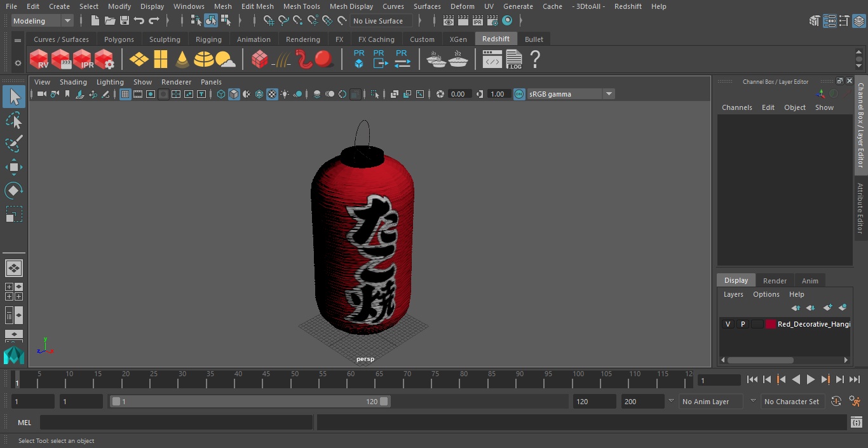This screenshot has width=868, height=448.
Task: Switch to the Polygons shelf tab
Action: click(x=119, y=39)
